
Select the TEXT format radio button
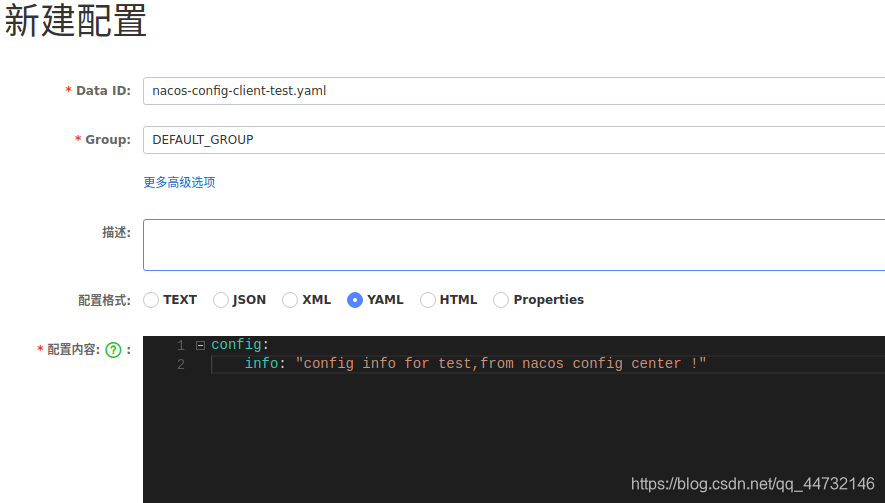[151, 300]
